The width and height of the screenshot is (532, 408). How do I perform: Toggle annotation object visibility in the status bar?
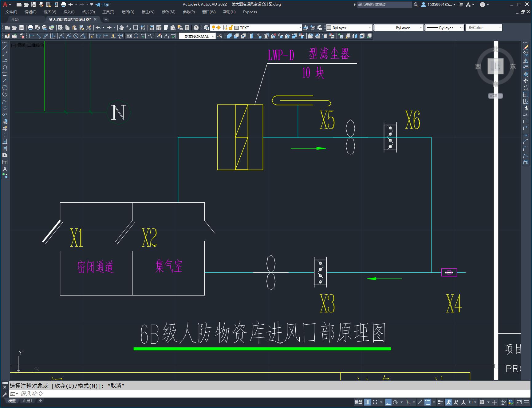[x=449, y=402]
